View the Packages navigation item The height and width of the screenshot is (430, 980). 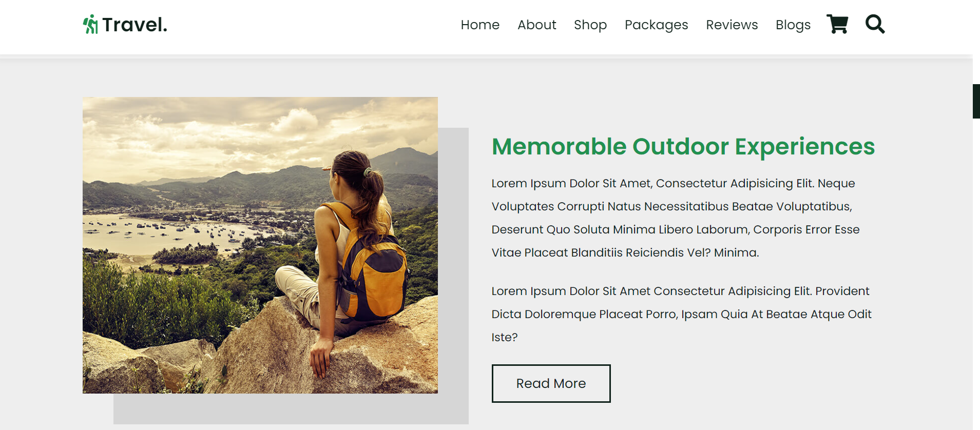[x=656, y=25]
